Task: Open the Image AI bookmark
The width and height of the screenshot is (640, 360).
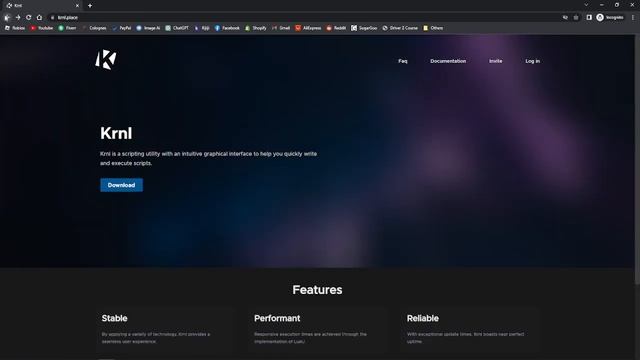Action: [x=148, y=28]
